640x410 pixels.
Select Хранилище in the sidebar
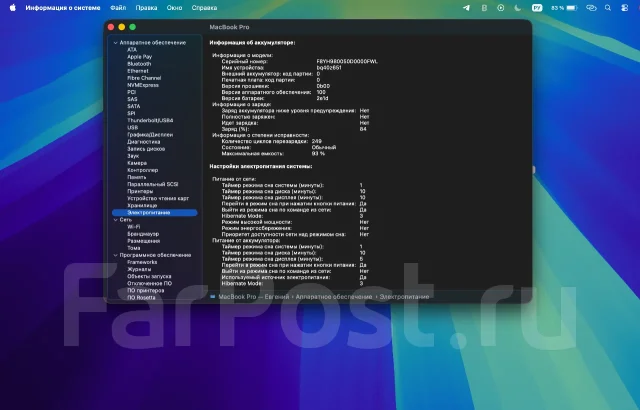[x=142, y=205]
